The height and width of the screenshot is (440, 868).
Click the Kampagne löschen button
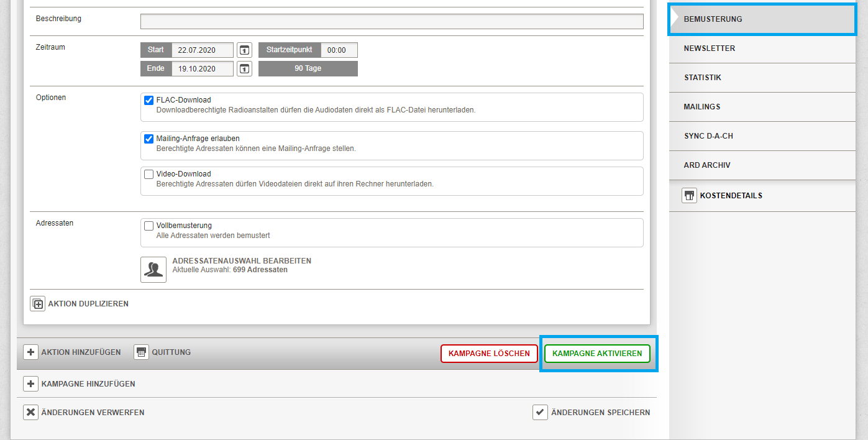click(x=490, y=354)
